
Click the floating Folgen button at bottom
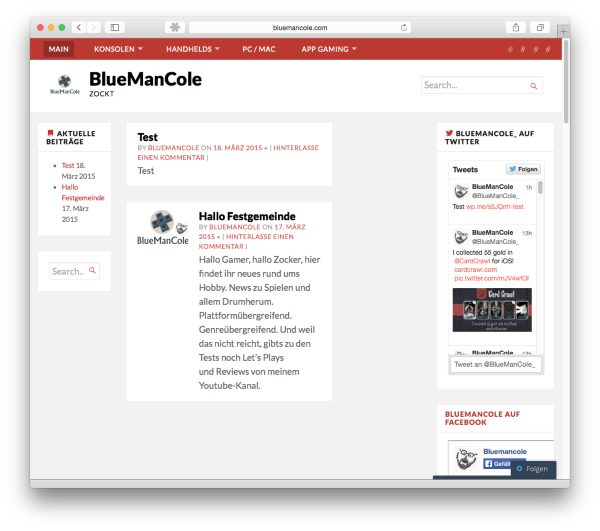[532, 468]
